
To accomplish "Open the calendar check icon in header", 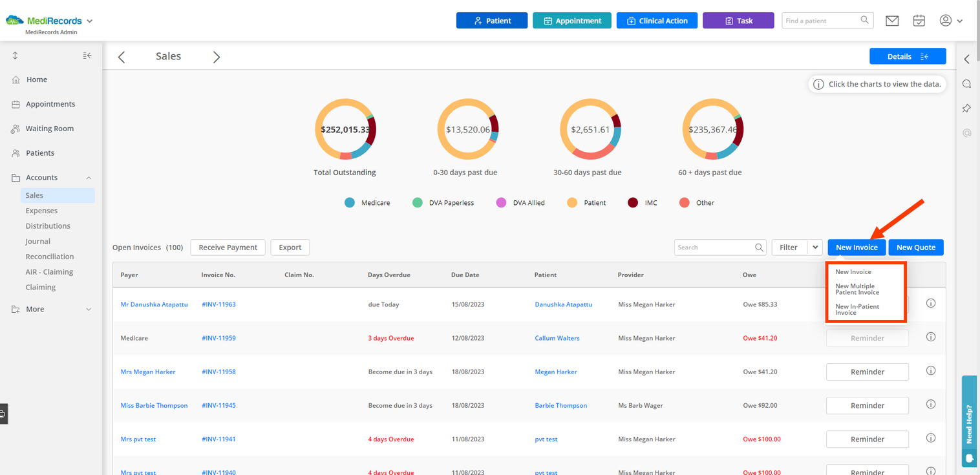I will (x=919, y=21).
